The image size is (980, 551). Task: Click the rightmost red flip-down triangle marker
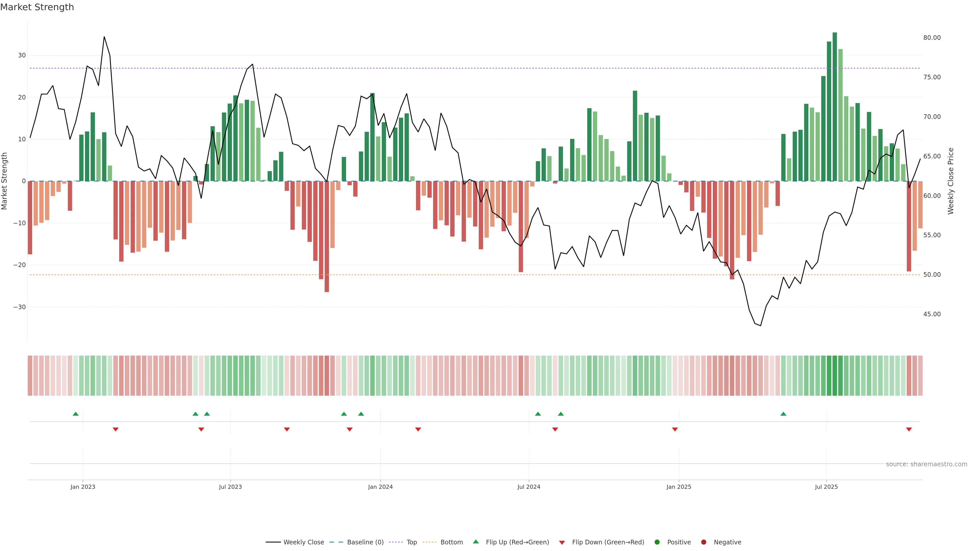pos(909,429)
